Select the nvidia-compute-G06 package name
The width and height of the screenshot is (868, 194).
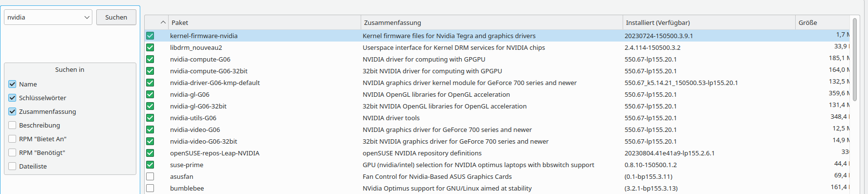pyautogui.click(x=200, y=59)
